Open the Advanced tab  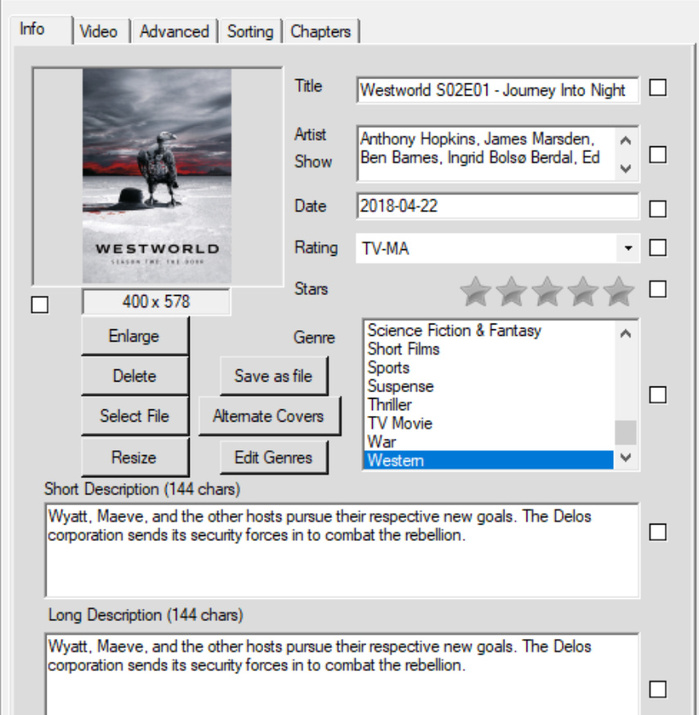coord(174,31)
